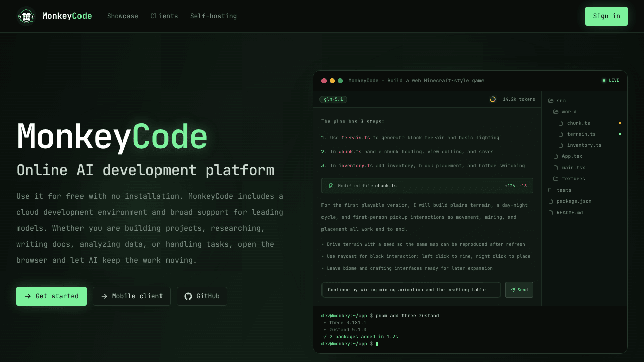Click the tests folder icon

coord(551,190)
